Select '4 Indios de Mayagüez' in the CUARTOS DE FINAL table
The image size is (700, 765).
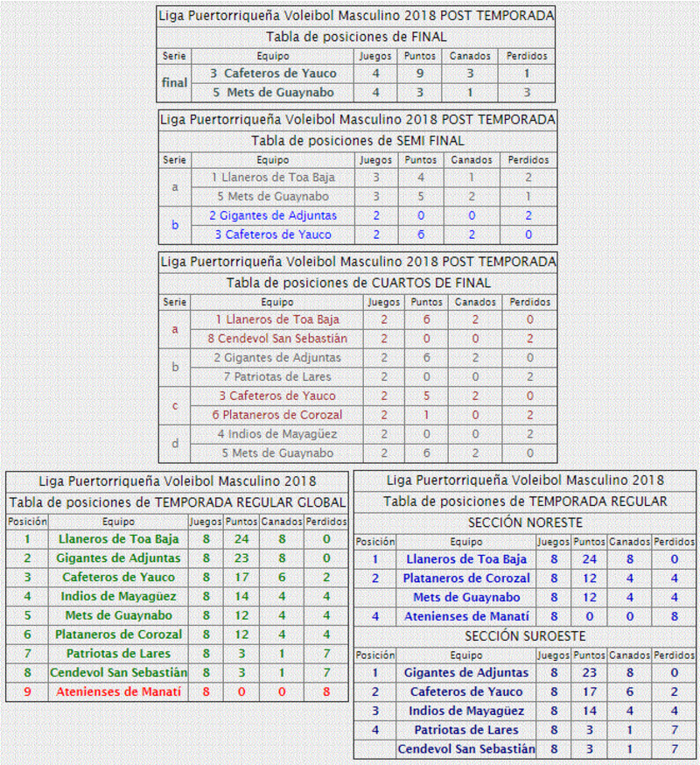(277, 434)
